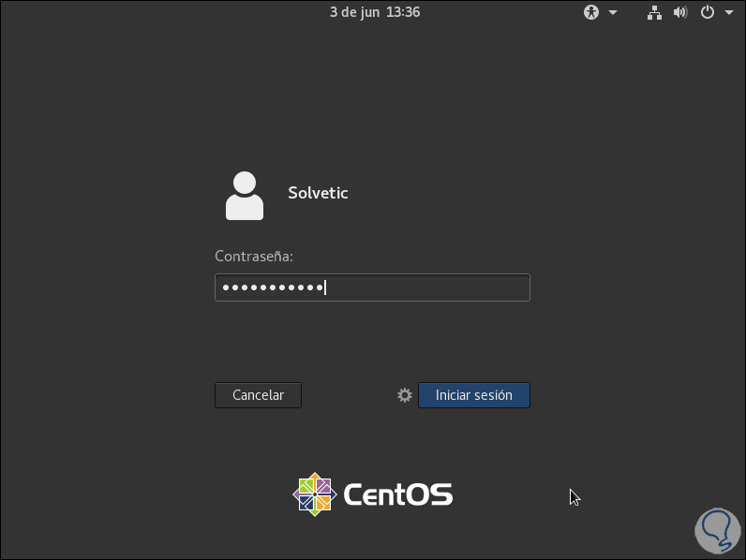Viewport: 746px width, 560px height.
Task: Open session options gear menu
Action: (x=405, y=395)
